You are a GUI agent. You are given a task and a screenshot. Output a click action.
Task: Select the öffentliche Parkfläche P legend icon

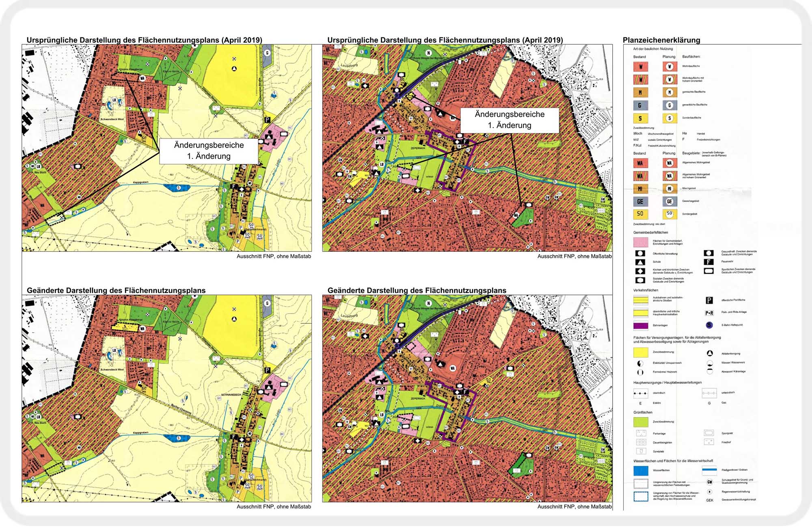click(x=709, y=301)
